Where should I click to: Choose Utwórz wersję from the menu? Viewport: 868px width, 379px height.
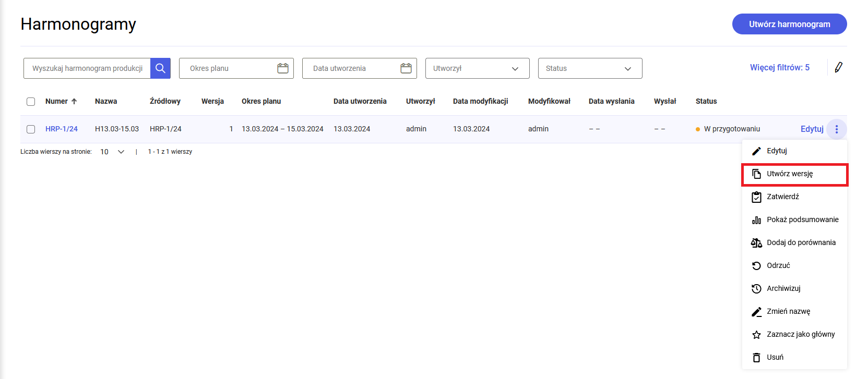click(794, 174)
